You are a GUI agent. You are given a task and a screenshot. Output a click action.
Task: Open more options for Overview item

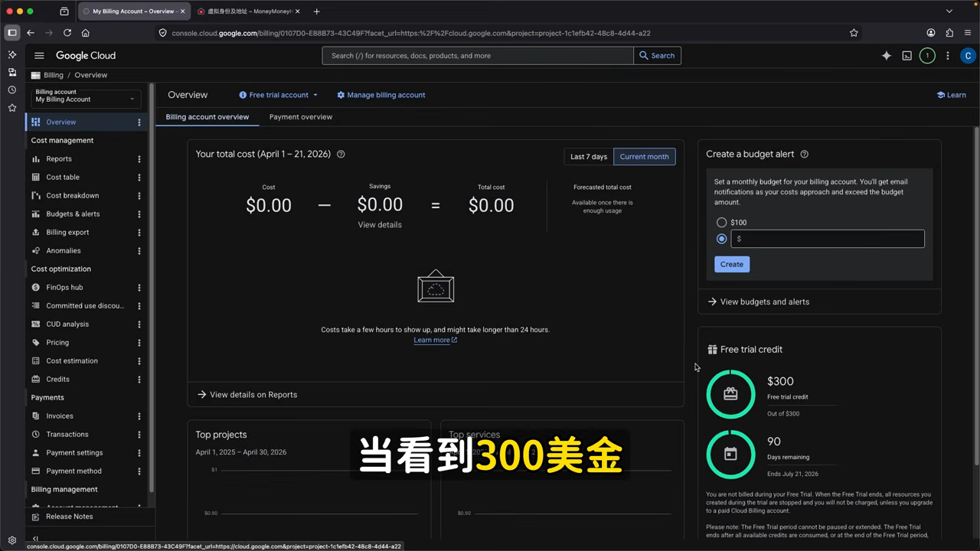coord(139,122)
